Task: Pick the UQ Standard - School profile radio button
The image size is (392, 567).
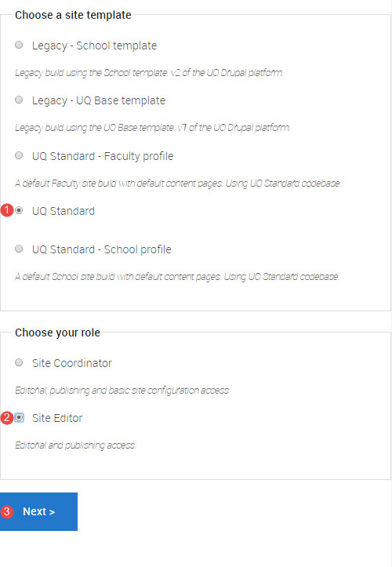Action: click(19, 249)
